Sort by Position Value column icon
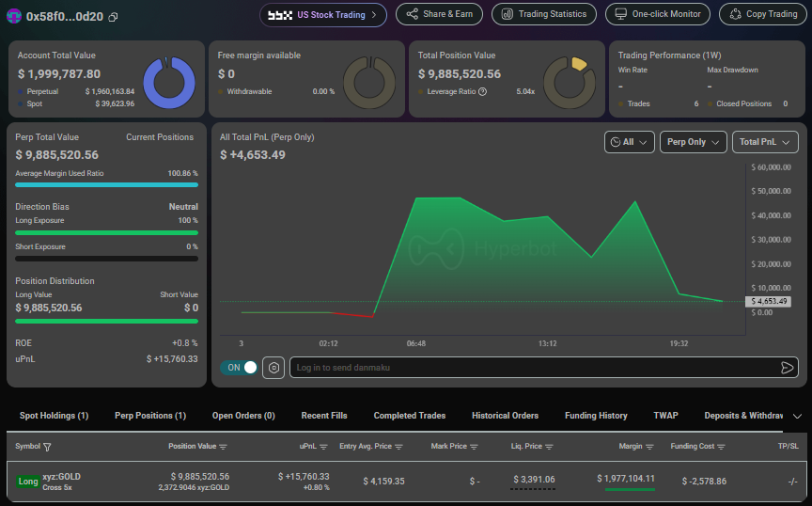 [223, 447]
